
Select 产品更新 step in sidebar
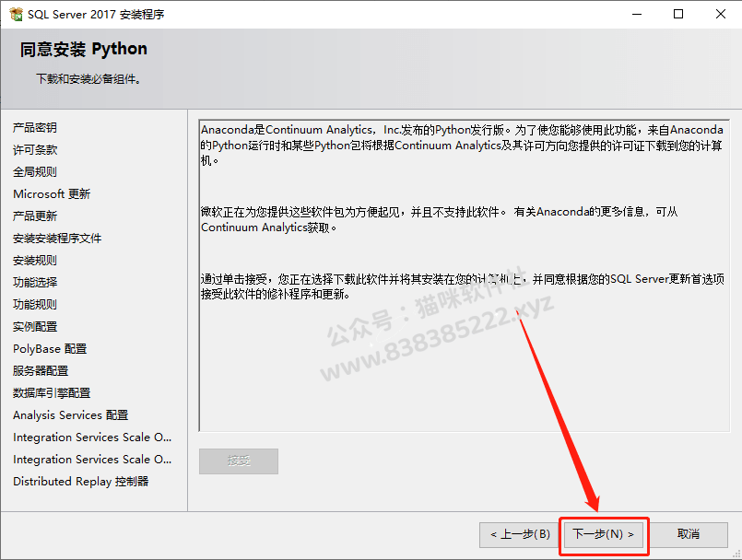click(x=35, y=216)
